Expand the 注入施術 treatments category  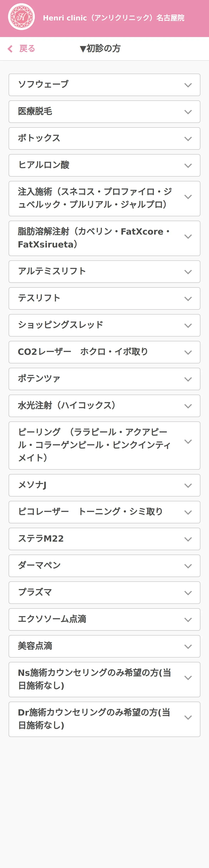point(104,198)
